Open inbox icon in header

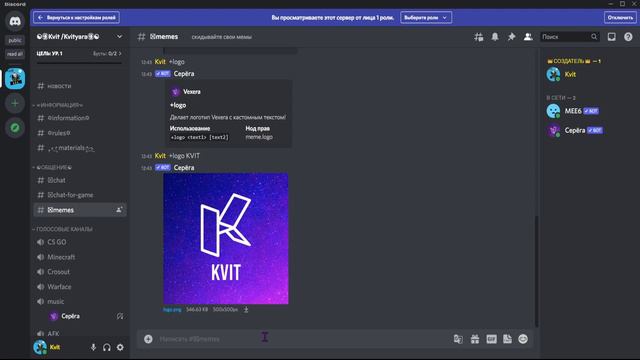[x=611, y=37]
